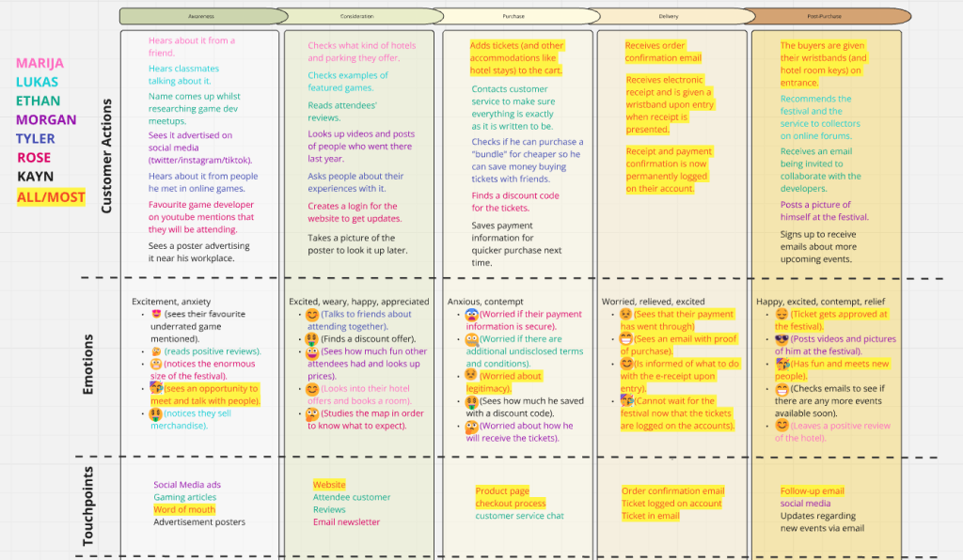
Task: Click 'Order confirmation email' touchpoint text
Action: tap(672, 490)
